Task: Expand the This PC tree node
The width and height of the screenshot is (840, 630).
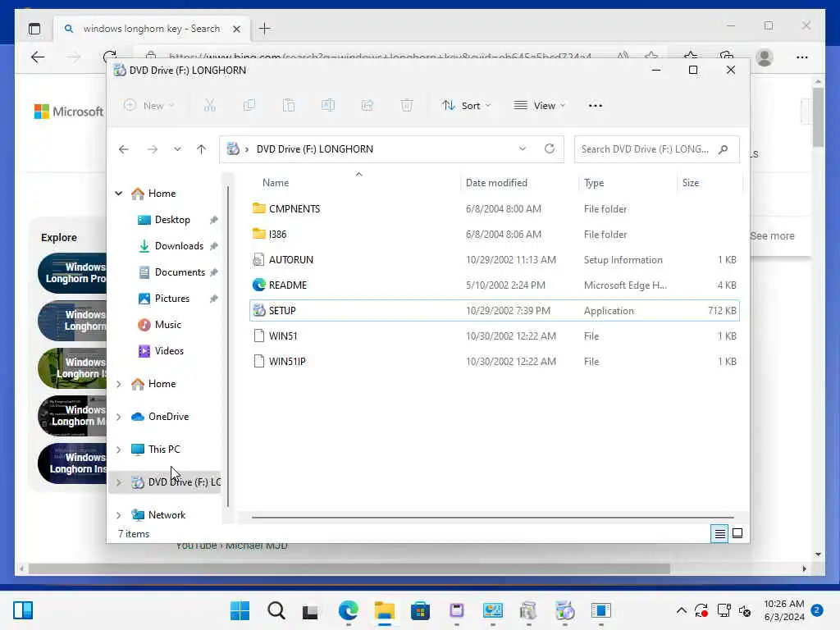Action: (x=119, y=450)
